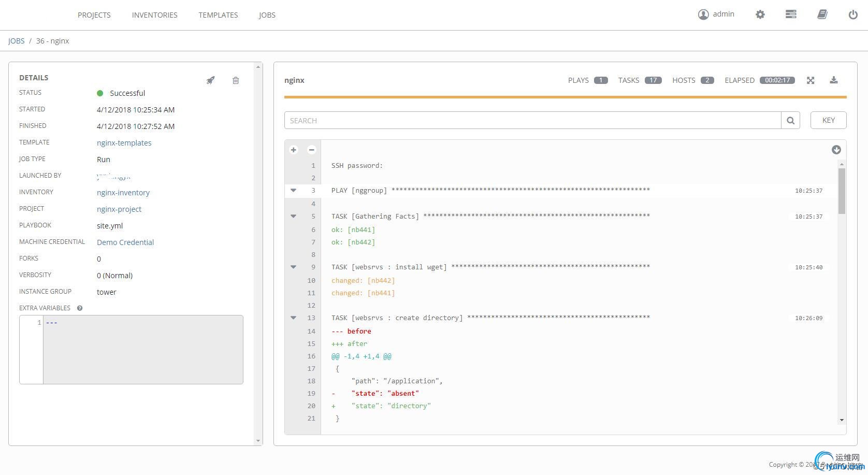Screen dimensions: 868x475
Task: Expand output panel to fullscreen
Action: tap(811, 80)
